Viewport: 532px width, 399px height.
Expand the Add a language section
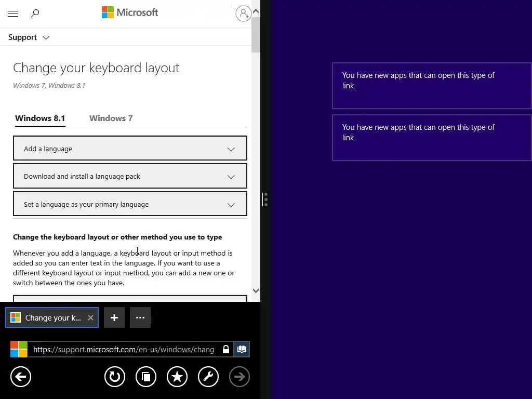(x=130, y=148)
